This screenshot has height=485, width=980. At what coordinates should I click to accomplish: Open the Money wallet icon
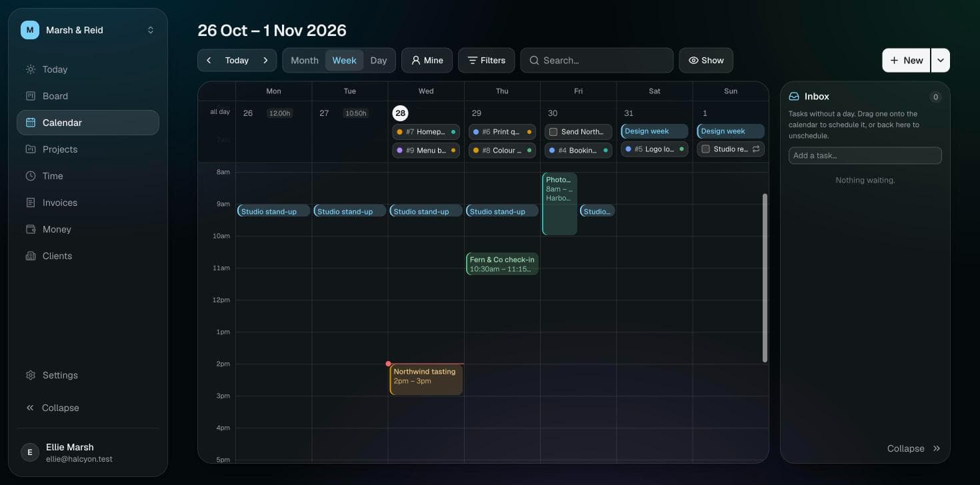click(30, 229)
